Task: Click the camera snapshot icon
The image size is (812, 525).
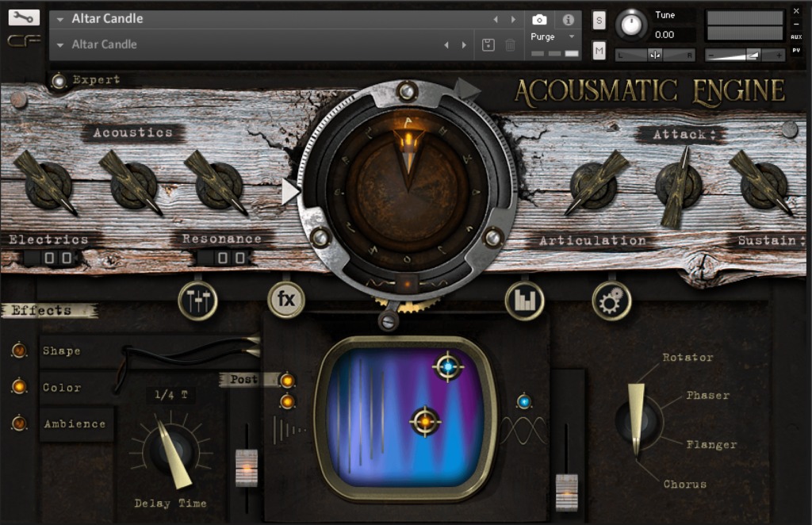Action: pyautogui.click(x=539, y=19)
